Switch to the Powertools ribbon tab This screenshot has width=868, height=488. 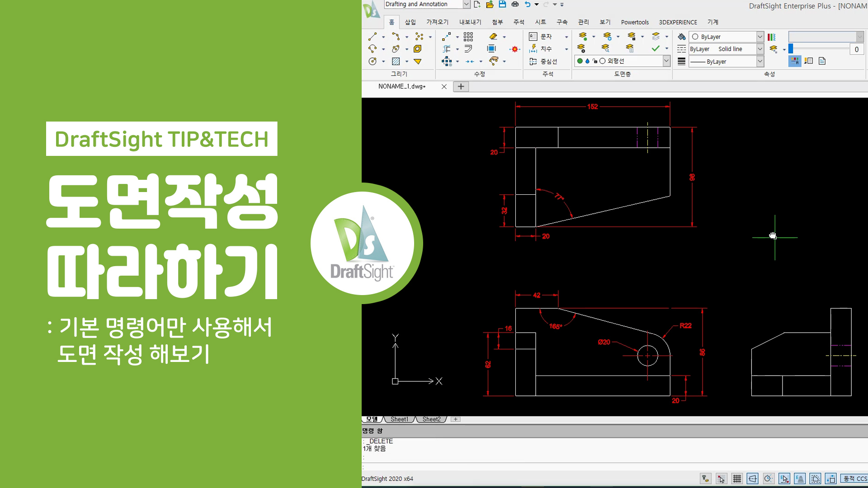pyautogui.click(x=635, y=22)
